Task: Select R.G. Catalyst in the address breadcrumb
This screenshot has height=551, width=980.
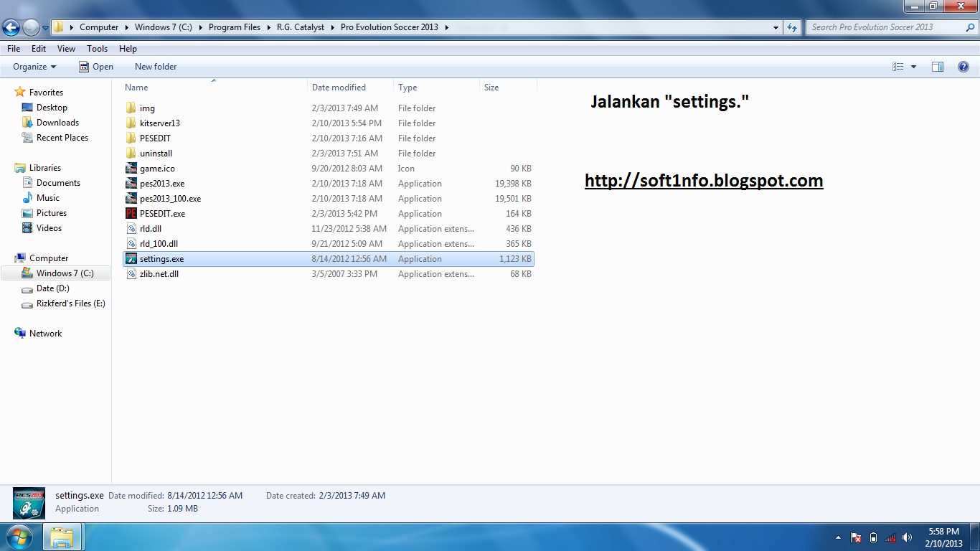Action: (301, 27)
